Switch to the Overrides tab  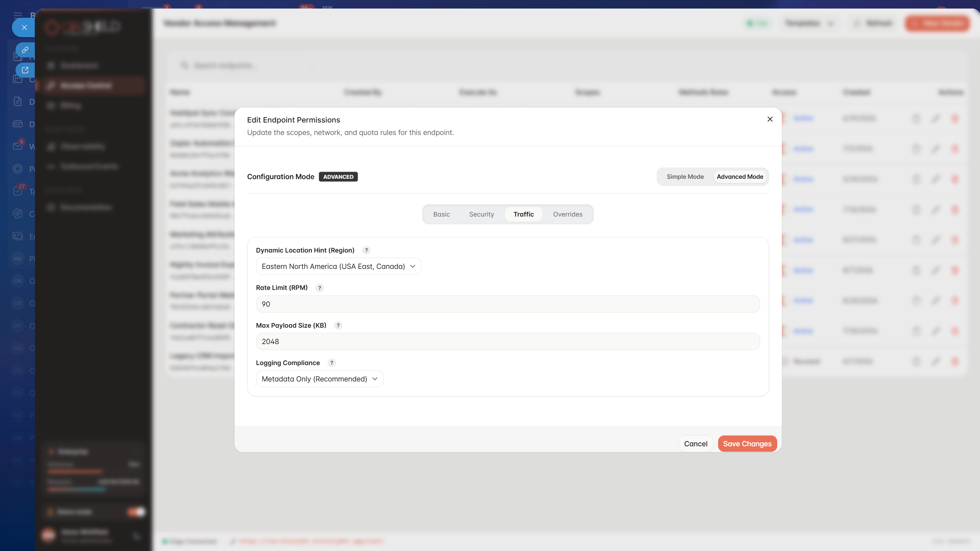tap(567, 214)
